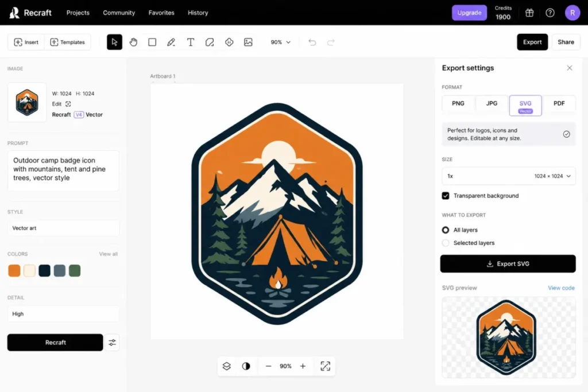Screen dimensions: 588x392
Task: Click the Edit link under dimensions
Action: click(57, 104)
